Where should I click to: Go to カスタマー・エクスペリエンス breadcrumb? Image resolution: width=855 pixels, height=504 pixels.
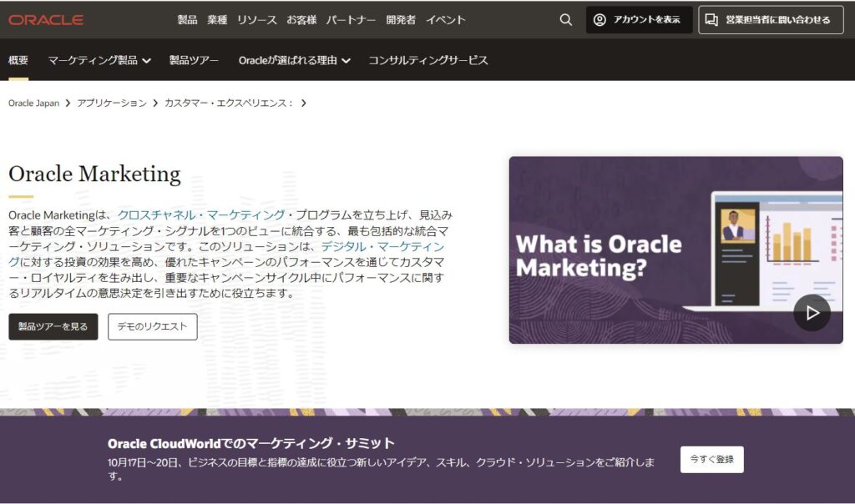229,103
